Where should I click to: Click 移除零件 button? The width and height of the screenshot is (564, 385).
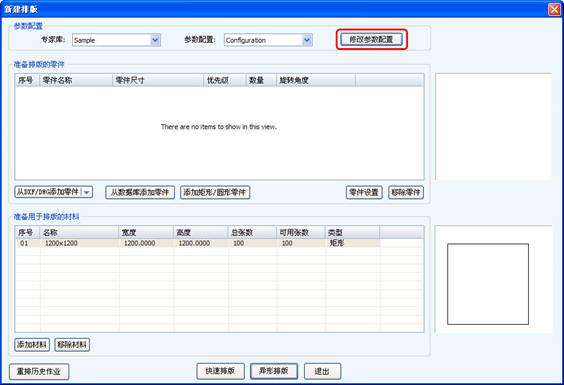tap(406, 192)
